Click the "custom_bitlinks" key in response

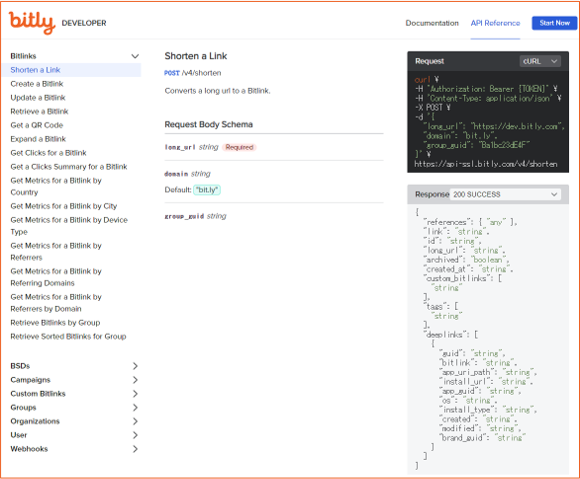456,278
